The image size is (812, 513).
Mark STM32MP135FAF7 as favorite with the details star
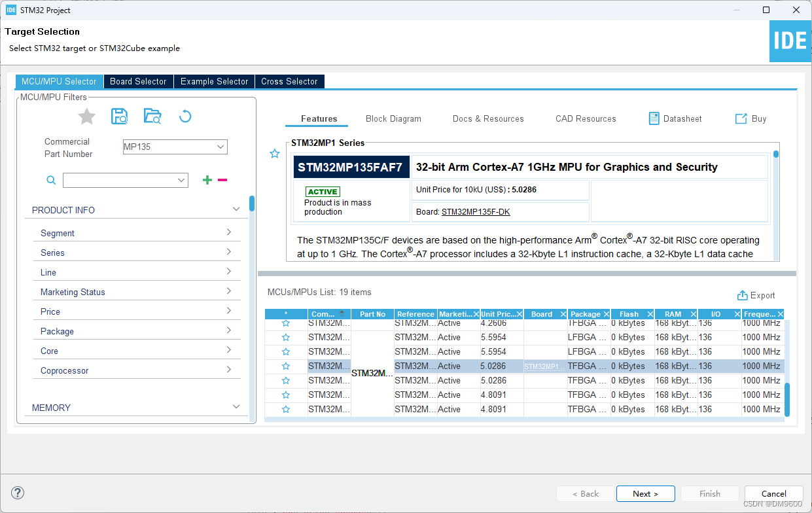pos(275,154)
